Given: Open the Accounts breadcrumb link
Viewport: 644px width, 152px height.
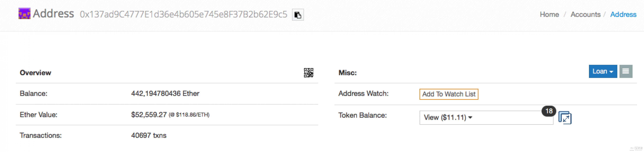Looking at the screenshot, I should click(585, 14).
